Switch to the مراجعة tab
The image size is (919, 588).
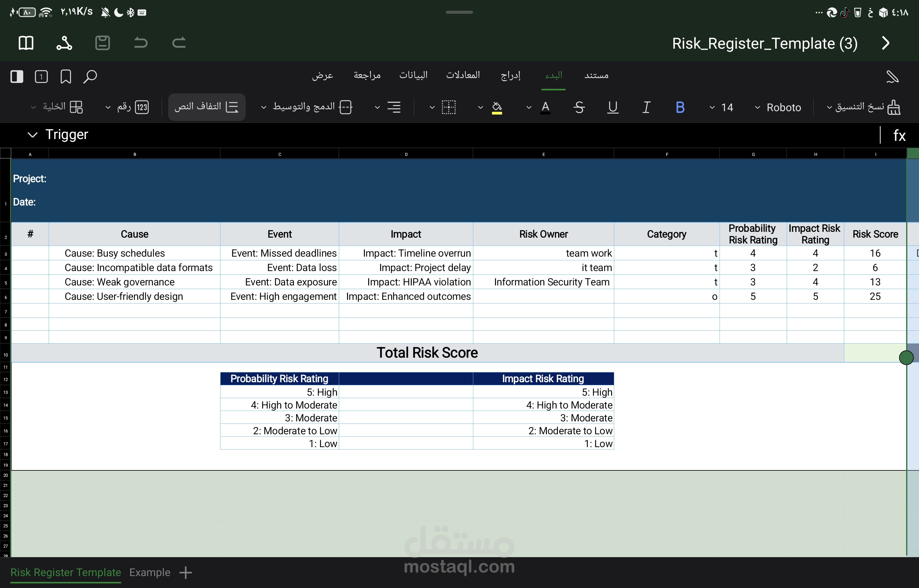[x=367, y=75]
